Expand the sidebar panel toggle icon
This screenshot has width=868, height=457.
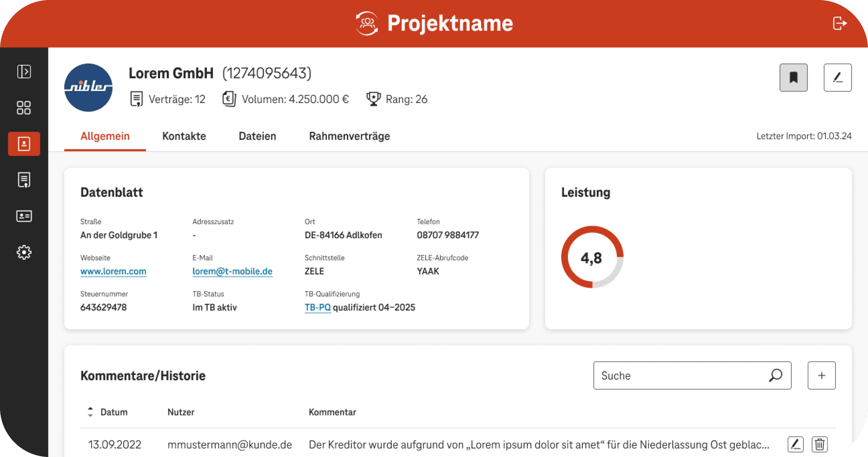[24, 72]
